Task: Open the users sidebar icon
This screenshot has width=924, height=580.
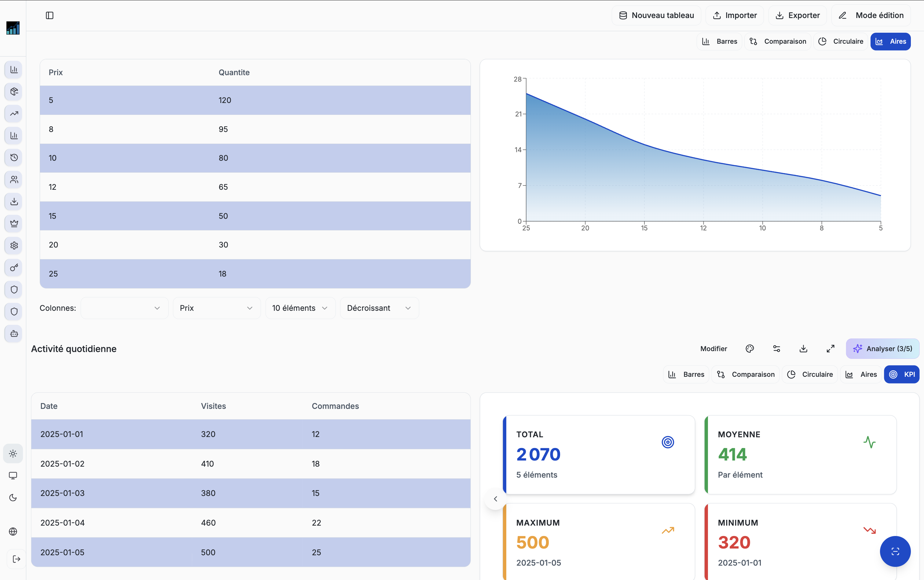Action: [x=14, y=179]
